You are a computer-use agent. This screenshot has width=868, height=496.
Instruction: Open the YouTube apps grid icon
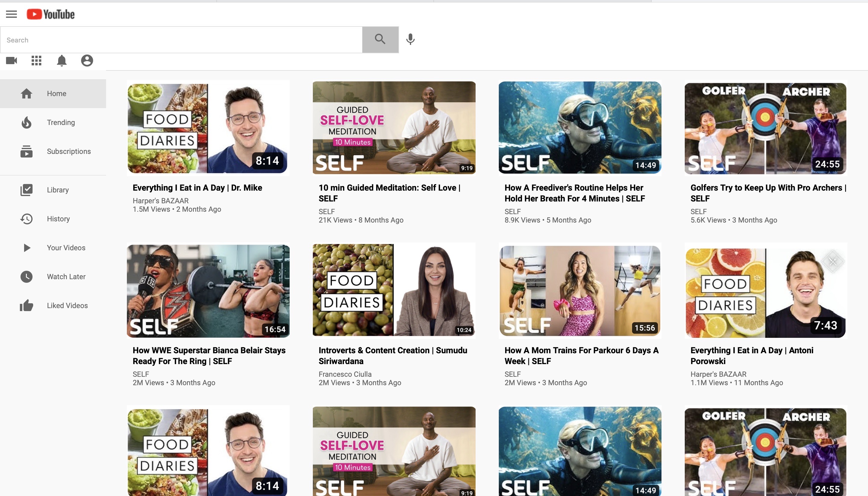[x=36, y=61]
